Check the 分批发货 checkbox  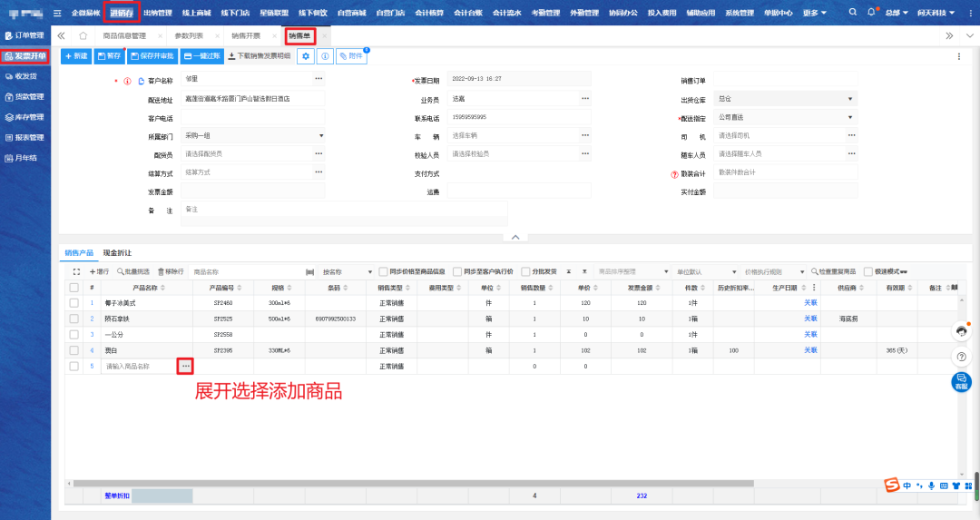(x=525, y=271)
